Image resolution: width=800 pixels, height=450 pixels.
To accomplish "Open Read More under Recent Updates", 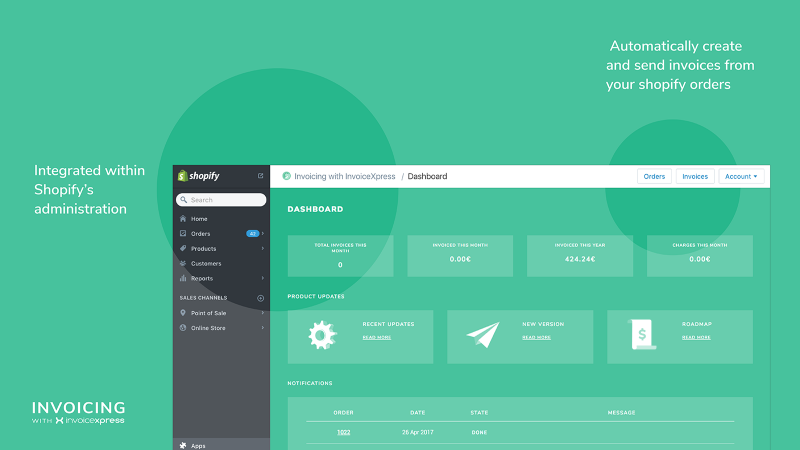I will 377,337.
